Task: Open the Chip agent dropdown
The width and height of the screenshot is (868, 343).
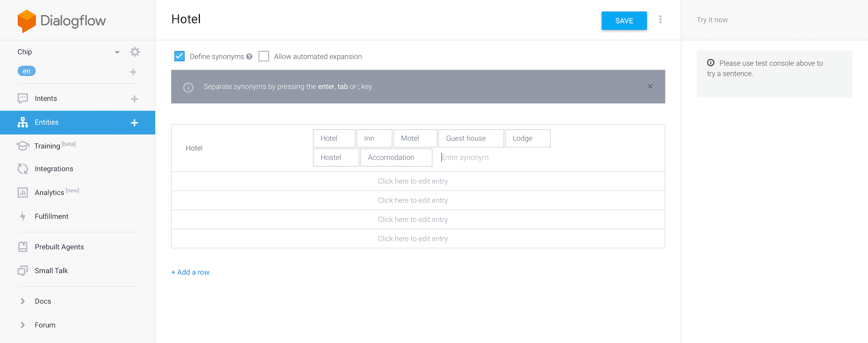Action: (117, 52)
